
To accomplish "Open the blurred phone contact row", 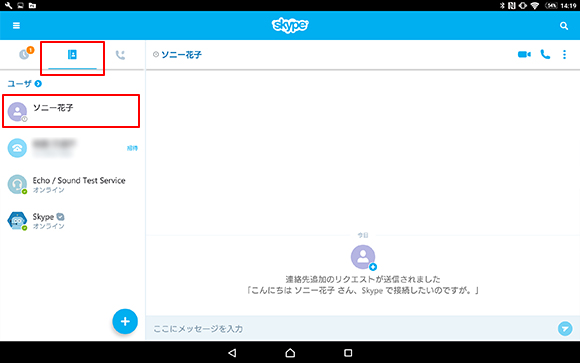I will tap(71, 148).
